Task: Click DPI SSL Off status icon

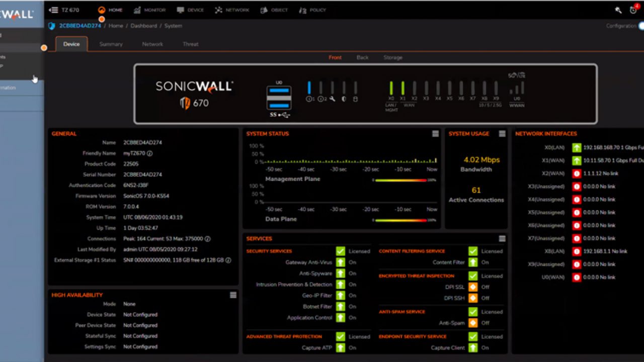Action: point(473,287)
